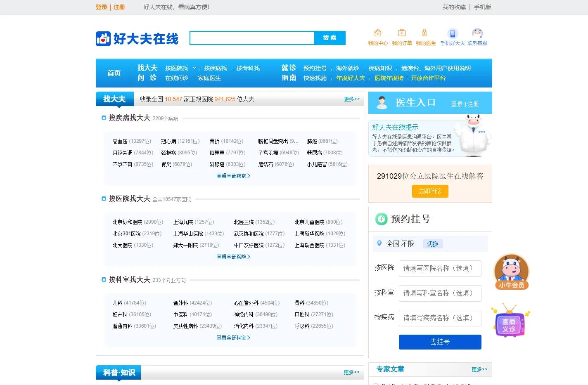588x385 pixels.
Task: Click the cow doctor mascot in 好大夫在线提示
Action: pyautogui.click(x=474, y=135)
